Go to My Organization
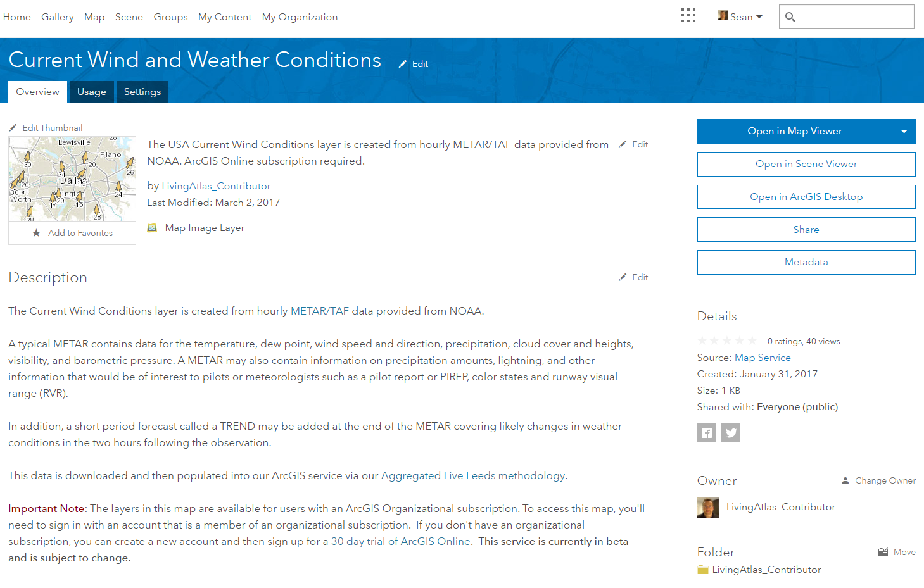Viewport: 924px width, 588px height. [300, 17]
